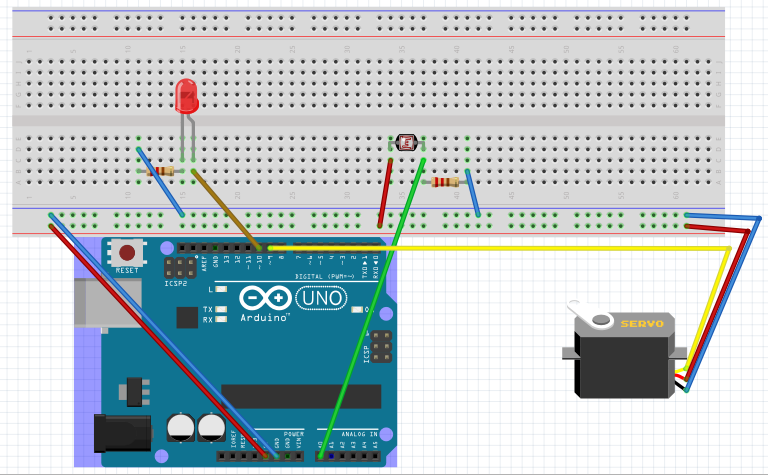The width and height of the screenshot is (768, 475).
Task: Click the DIGITAL (PWM~) label text
Action: click(x=324, y=277)
